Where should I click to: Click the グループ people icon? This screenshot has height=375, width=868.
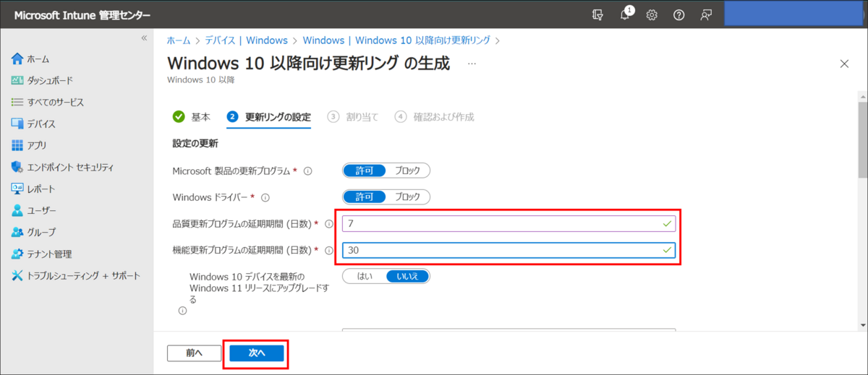(x=17, y=232)
